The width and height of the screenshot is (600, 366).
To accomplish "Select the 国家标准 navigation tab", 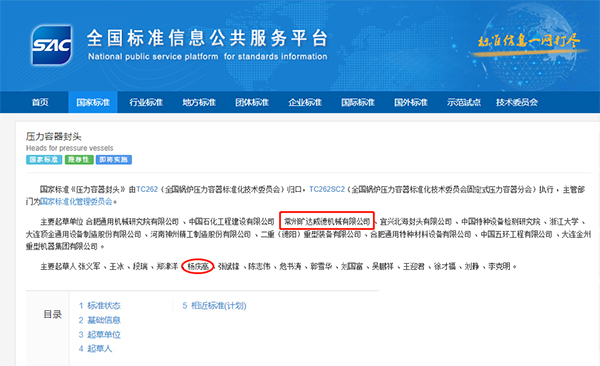I will pyautogui.click(x=93, y=102).
